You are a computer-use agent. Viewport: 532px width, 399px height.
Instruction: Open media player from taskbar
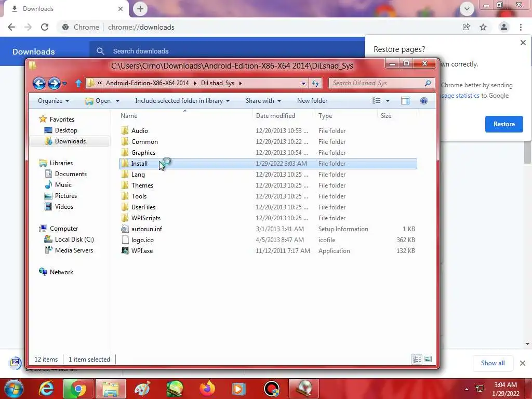239,389
